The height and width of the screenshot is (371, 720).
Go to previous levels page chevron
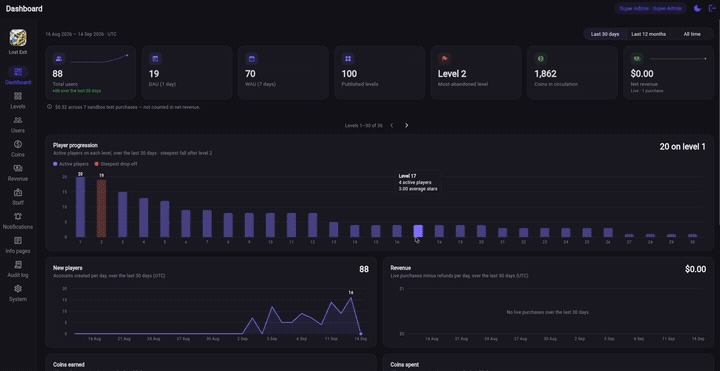(x=391, y=125)
